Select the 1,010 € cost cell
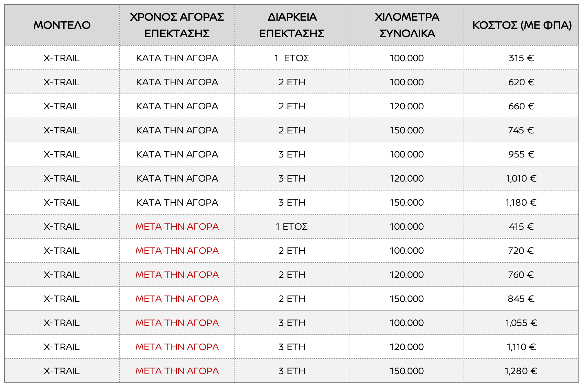This screenshot has height=392, width=586. point(521,178)
